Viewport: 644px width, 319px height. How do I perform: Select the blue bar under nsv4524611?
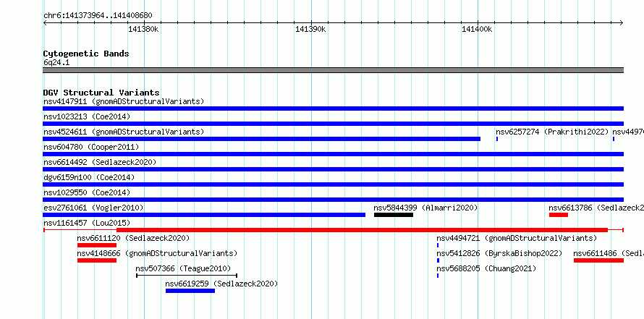coord(262,139)
